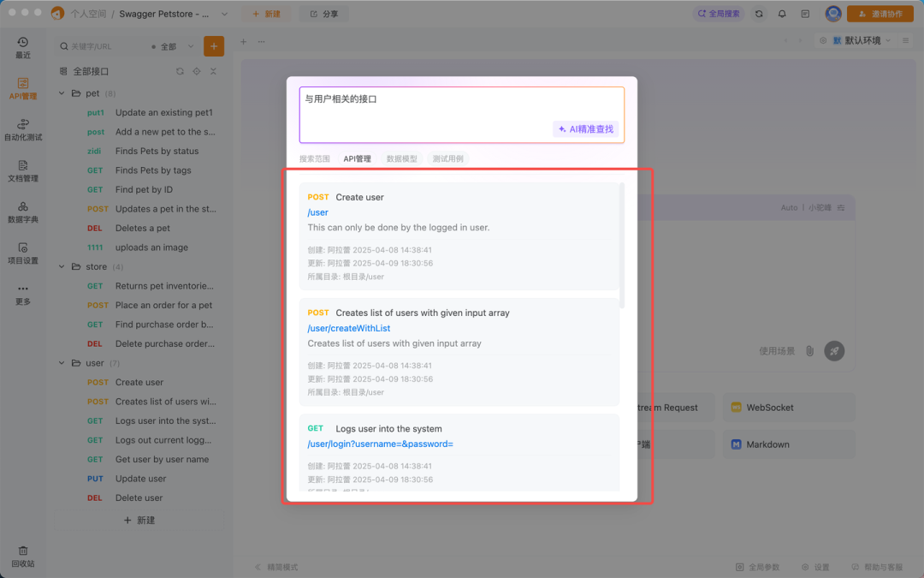Open the 数据字典 sidebar icon
Viewport: 924px width, 578px height.
tap(22, 212)
